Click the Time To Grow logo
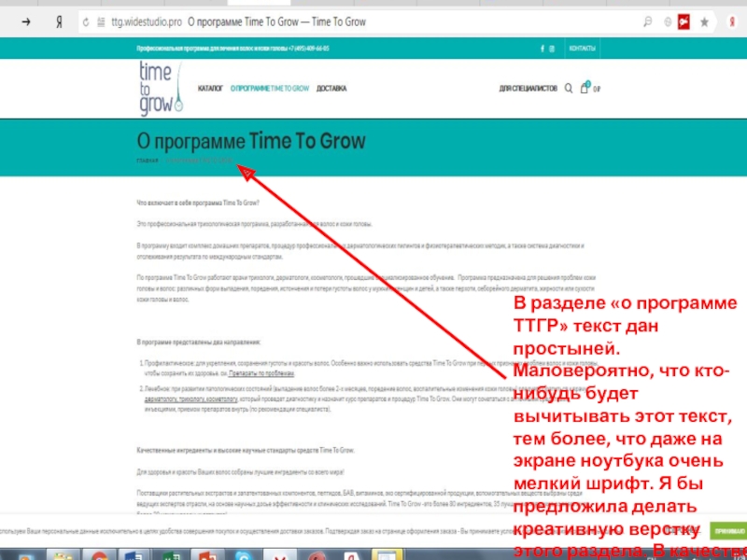Screen dimensions: 747x560 161,89
